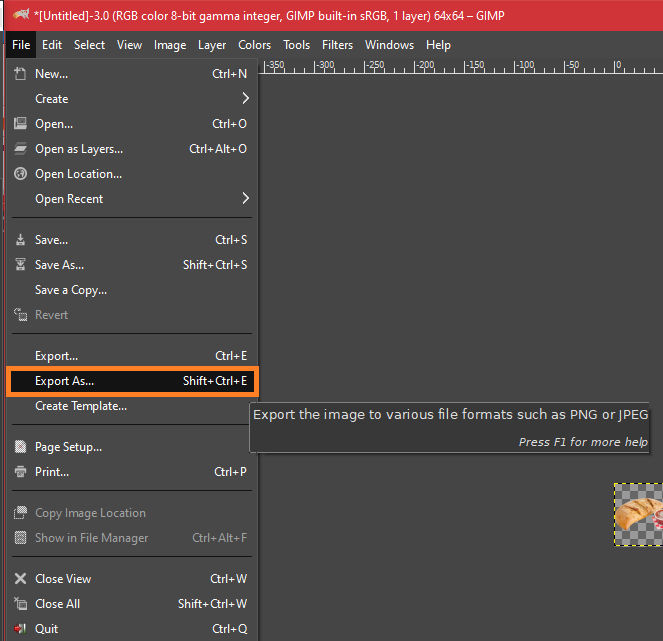Open the Windows menu
This screenshot has width=663, height=641.
(389, 45)
